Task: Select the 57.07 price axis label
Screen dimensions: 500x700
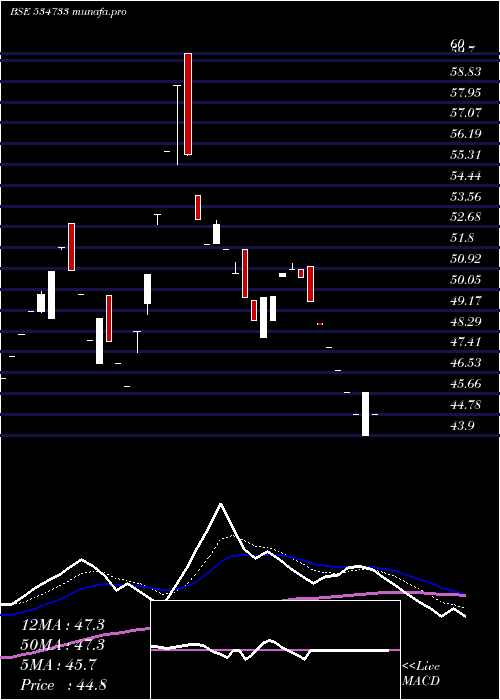Action: pos(465,112)
